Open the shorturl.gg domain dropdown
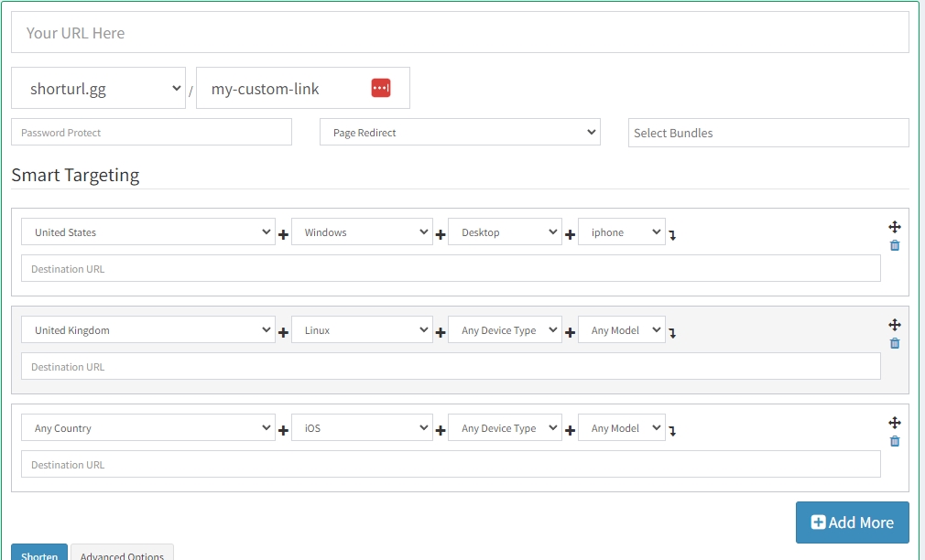This screenshot has height=560, width=925. tap(99, 88)
